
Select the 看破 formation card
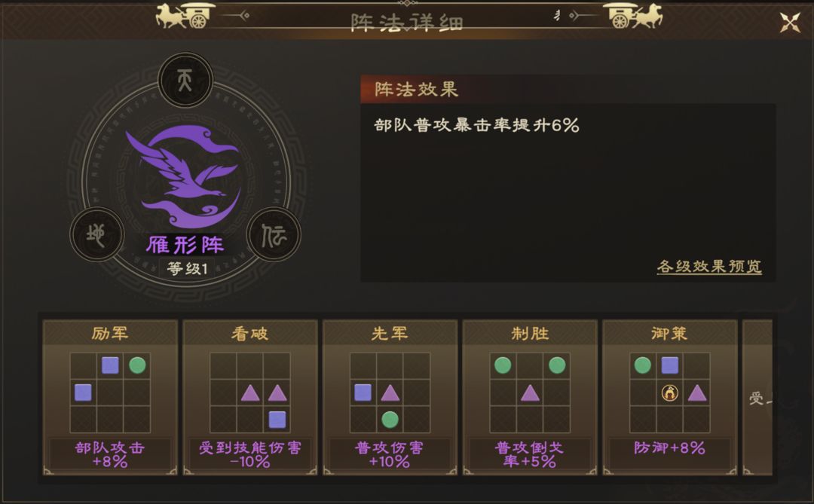pyautogui.click(x=249, y=398)
